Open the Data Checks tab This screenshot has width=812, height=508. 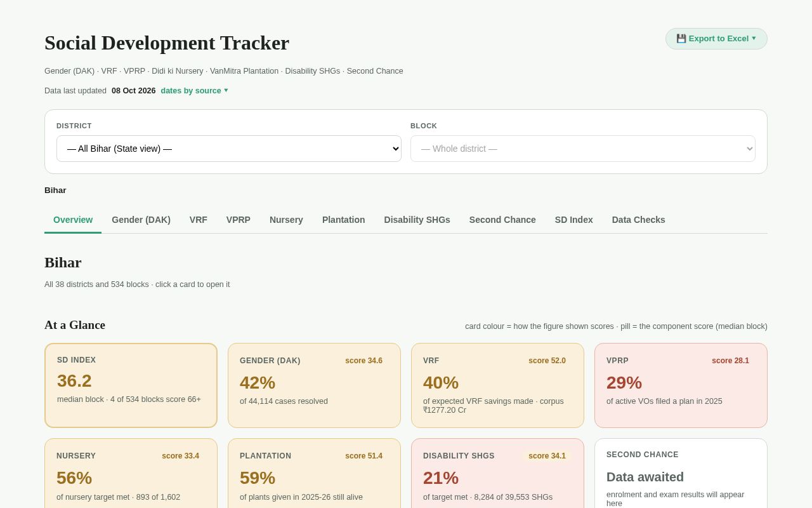pyautogui.click(x=639, y=220)
